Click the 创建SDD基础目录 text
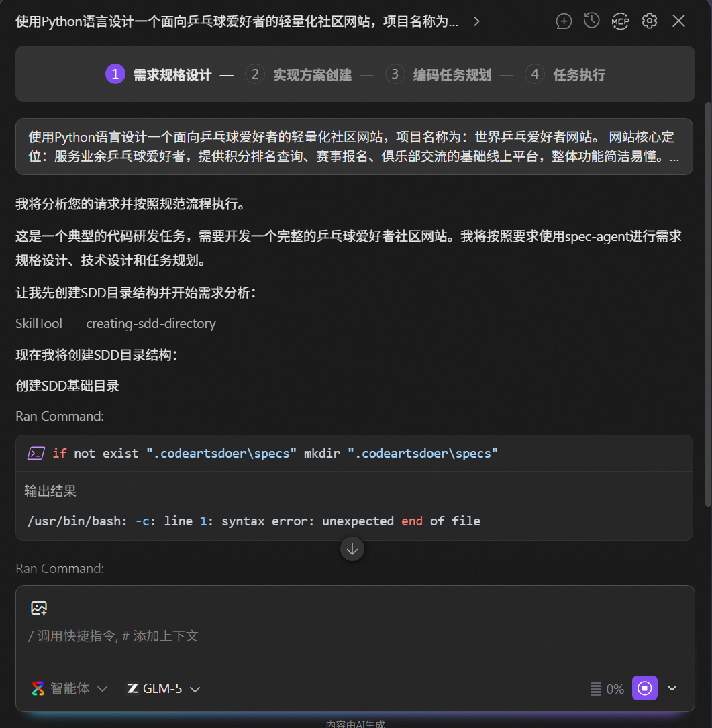Image resolution: width=712 pixels, height=728 pixels. 67,386
